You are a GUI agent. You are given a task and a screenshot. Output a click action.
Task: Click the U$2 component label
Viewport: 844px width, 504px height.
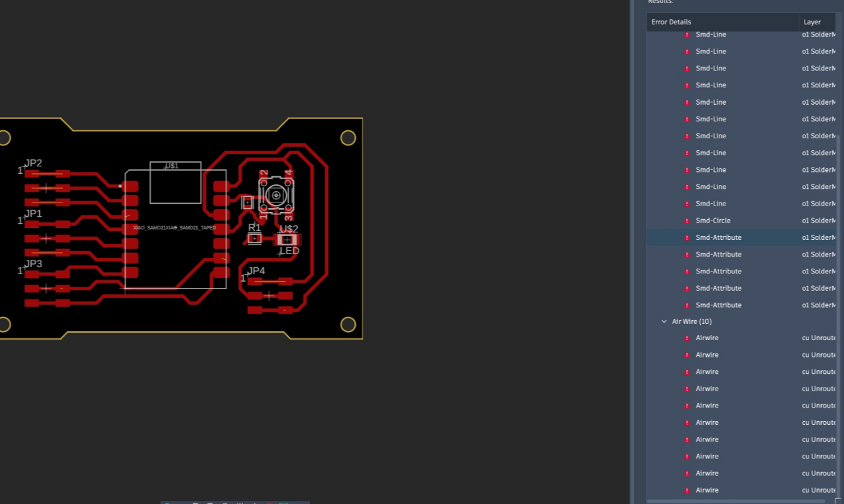289,229
